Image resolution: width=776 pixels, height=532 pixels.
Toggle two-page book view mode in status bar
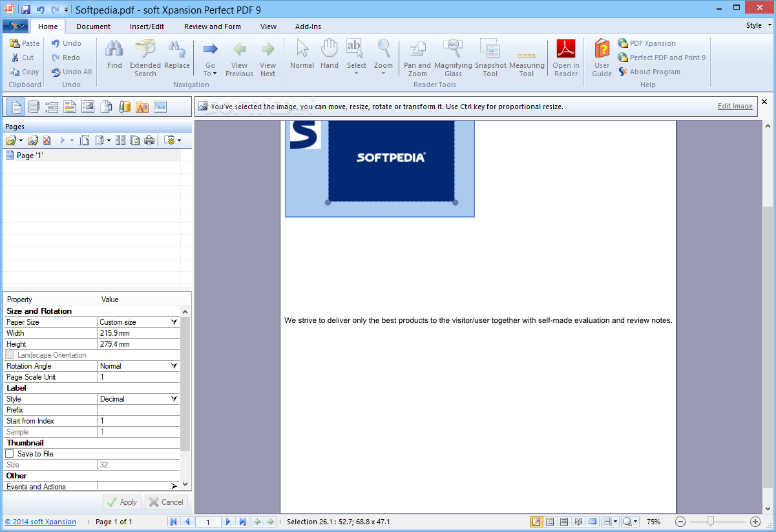578,522
